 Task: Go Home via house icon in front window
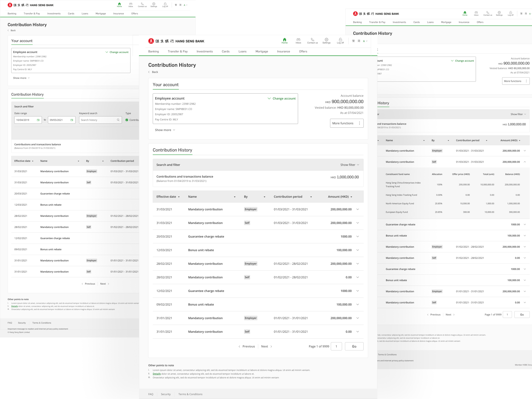click(284, 40)
